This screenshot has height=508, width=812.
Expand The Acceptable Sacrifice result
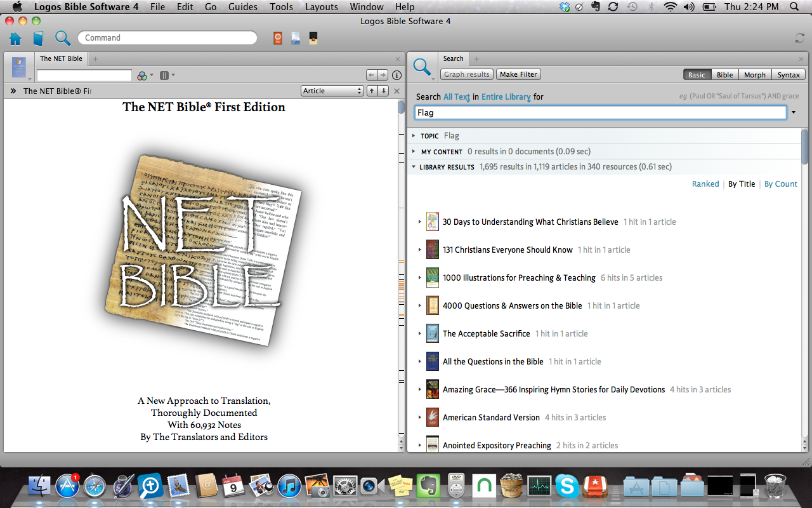click(x=420, y=333)
